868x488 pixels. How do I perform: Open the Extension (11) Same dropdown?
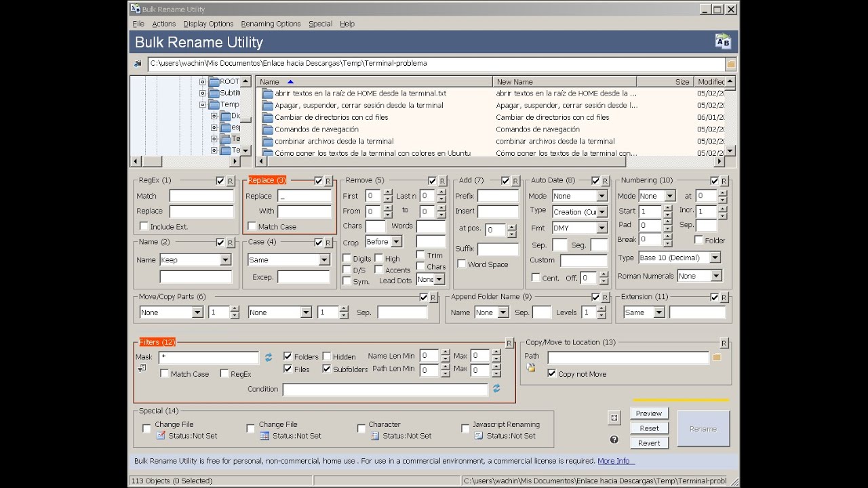click(x=659, y=312)
